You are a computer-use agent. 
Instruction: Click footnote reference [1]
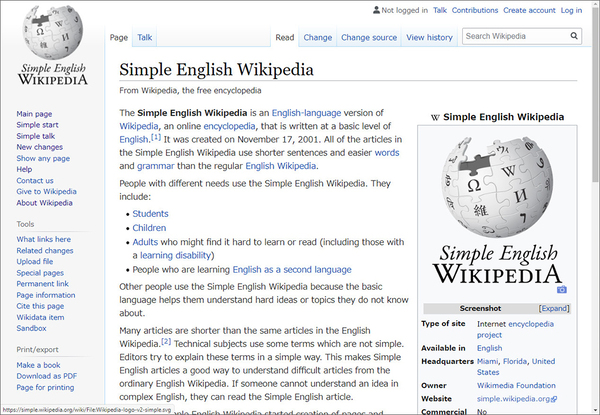(156, 137)
